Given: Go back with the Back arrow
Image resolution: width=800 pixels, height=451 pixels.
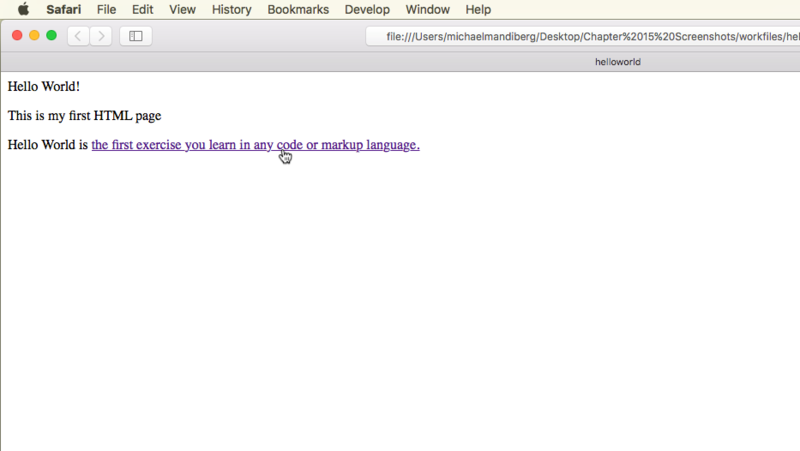Looking at the screenshot, I should click(x=78, y=36).
